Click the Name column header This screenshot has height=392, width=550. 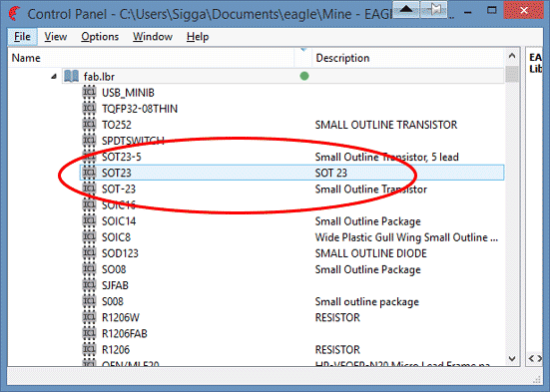(x=151, y=58)
